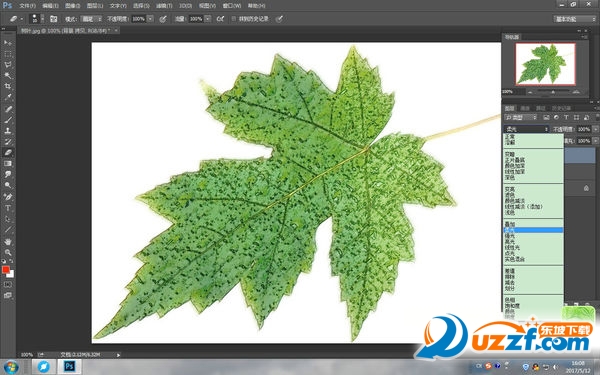Image resolution: width=600 pixels, height=375 pixels.
Task: Click the red foreground color swatch
Action: tap(5, 269)
